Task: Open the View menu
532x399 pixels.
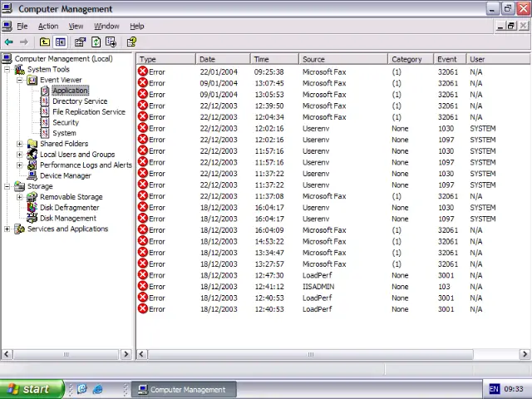Action: [x=76, y=26]
